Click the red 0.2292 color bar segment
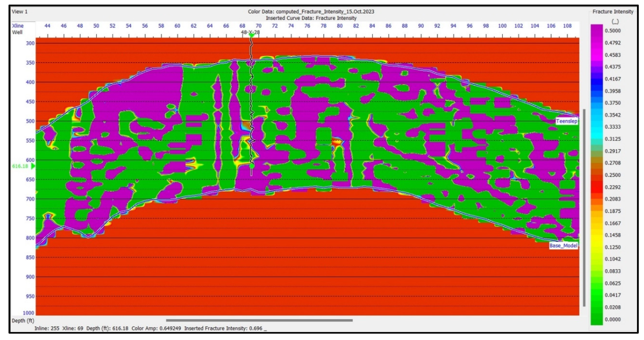Image resolution: width=644 pixels, height=340 pixels. pos(597,187)
